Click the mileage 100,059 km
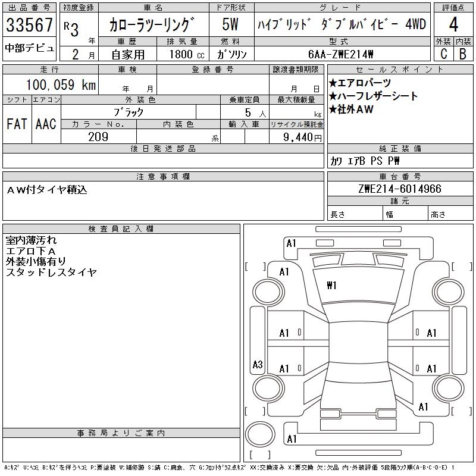The image size is (476, 476). pos(61,84)
